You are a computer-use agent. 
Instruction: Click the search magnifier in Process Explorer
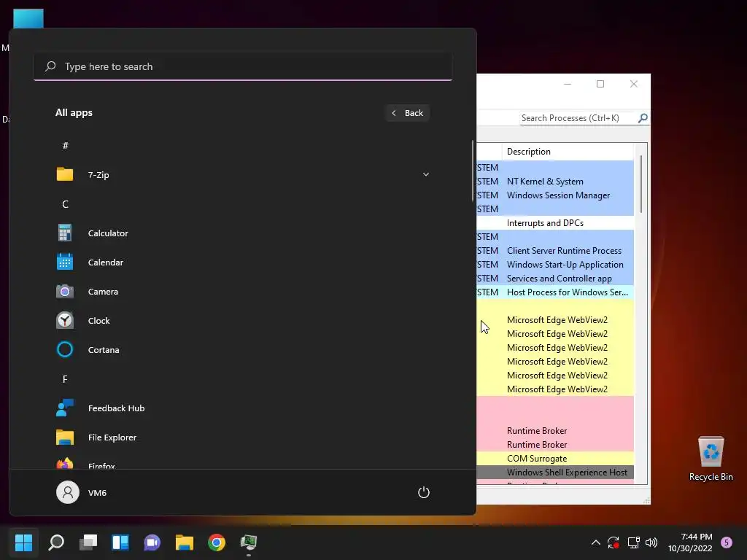643,117
